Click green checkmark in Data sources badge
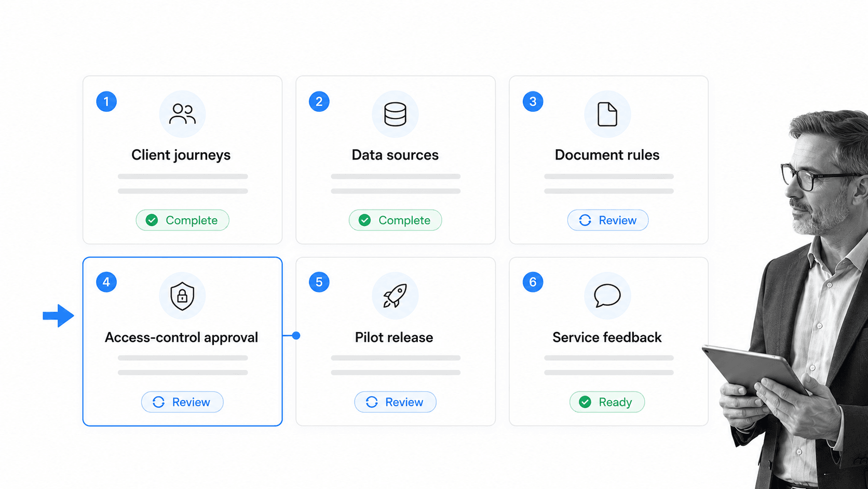 (365, 220)
